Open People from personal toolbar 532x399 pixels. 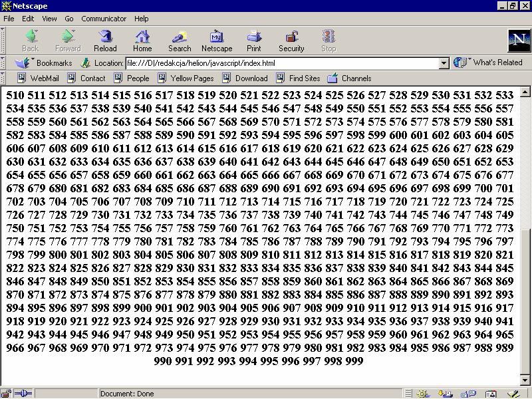(x=132, y=78)
